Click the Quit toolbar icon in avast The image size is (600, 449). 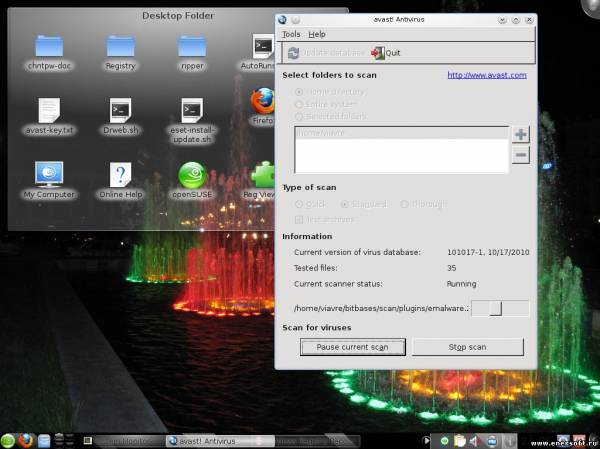[378, 53]
